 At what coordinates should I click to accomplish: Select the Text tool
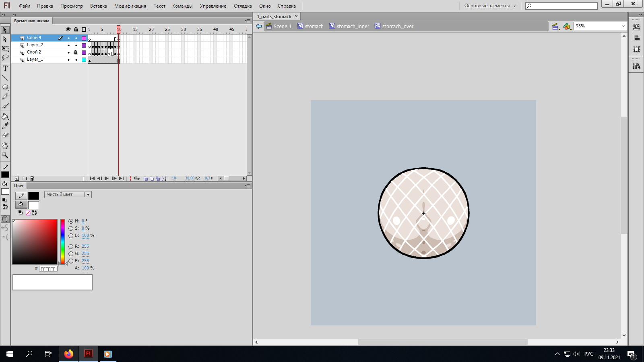tap(5, 68)
